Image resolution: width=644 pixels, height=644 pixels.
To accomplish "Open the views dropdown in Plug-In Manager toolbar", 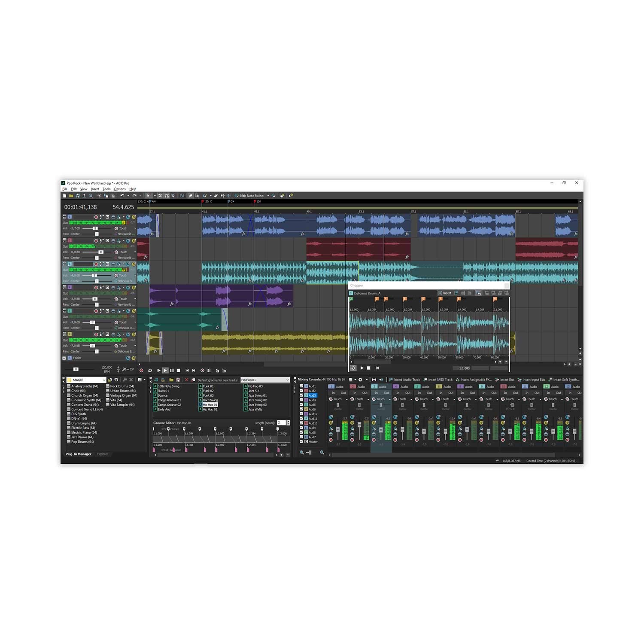I will (x=145, y=380).
